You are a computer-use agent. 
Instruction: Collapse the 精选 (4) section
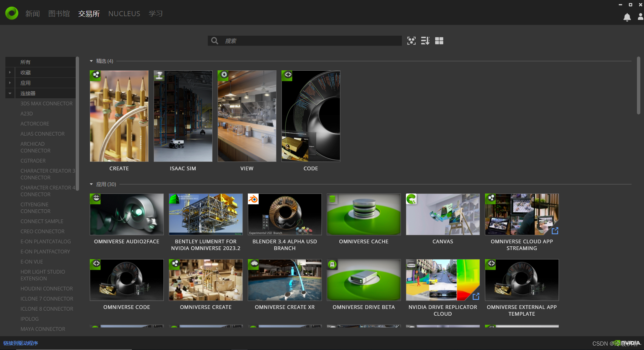[91, 61]
